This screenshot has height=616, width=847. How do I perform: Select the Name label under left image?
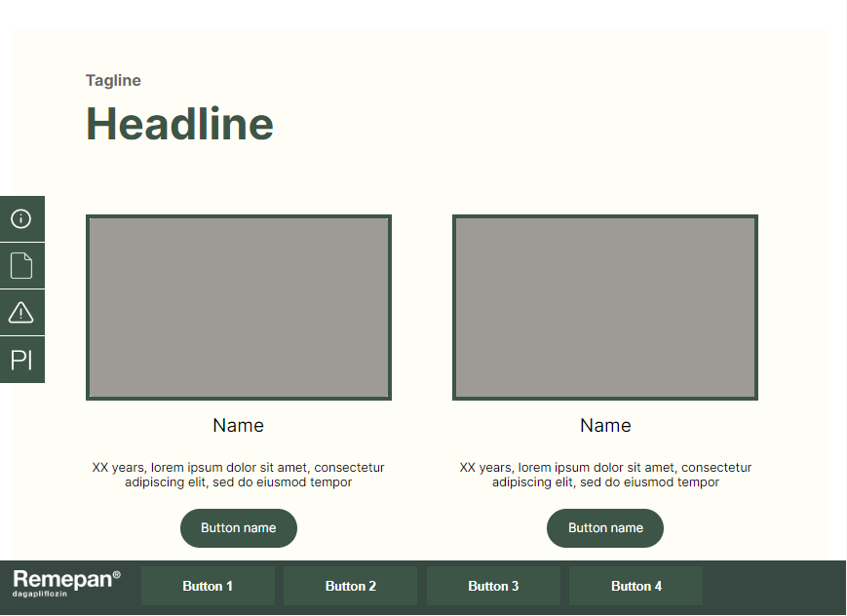(x=239, y=426)
